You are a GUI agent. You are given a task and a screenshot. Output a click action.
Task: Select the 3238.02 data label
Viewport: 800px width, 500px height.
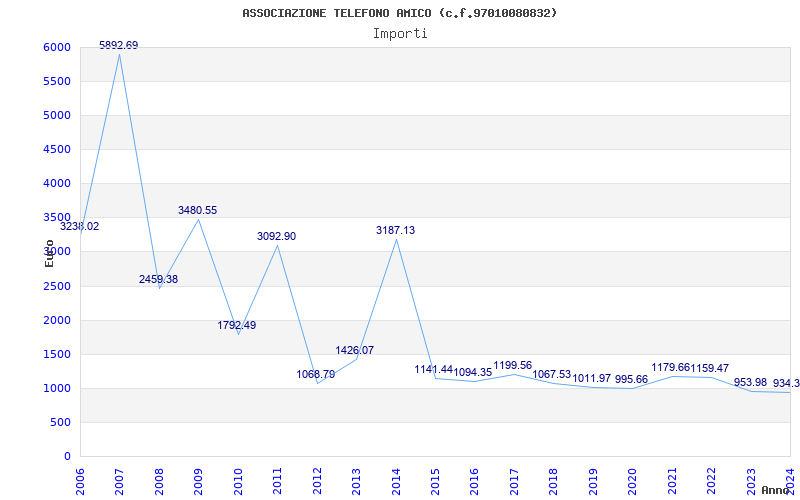80,227
